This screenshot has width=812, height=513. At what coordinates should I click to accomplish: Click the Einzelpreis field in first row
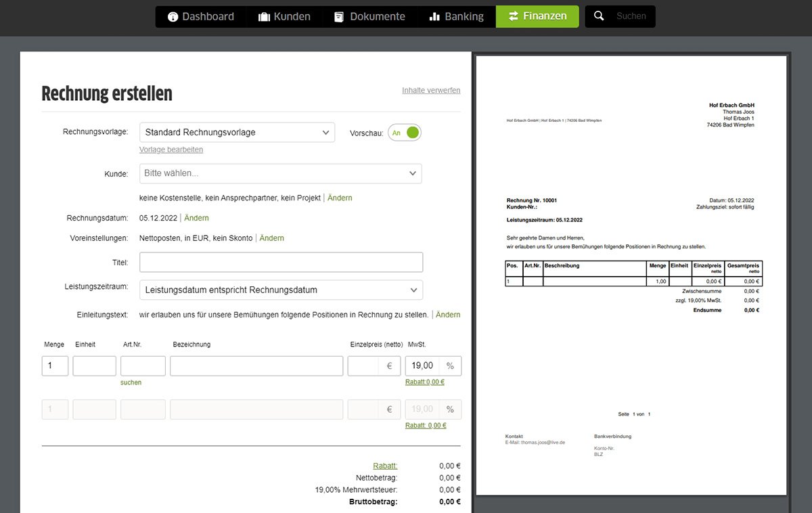(365, 366)
